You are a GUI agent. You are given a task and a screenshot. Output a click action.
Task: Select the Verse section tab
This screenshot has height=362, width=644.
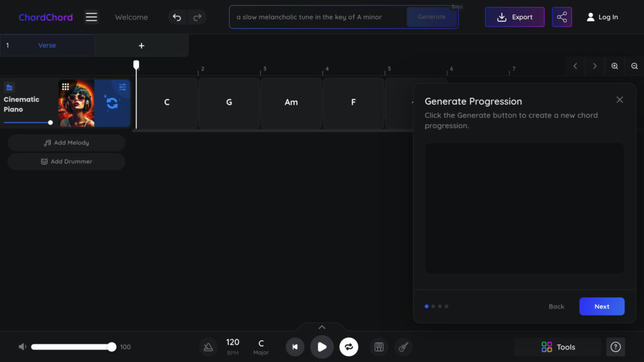tap(47, 45)
